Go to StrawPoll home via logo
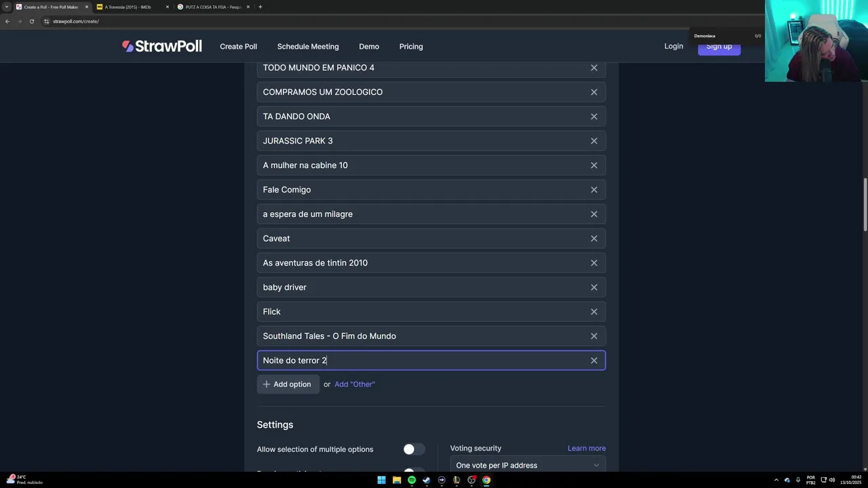 point(162,46)
